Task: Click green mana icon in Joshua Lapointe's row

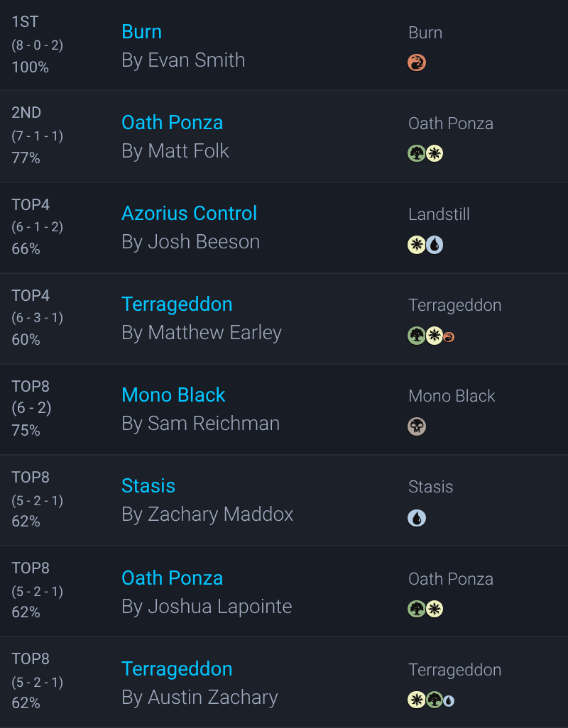Action: [x=417, y=609]
